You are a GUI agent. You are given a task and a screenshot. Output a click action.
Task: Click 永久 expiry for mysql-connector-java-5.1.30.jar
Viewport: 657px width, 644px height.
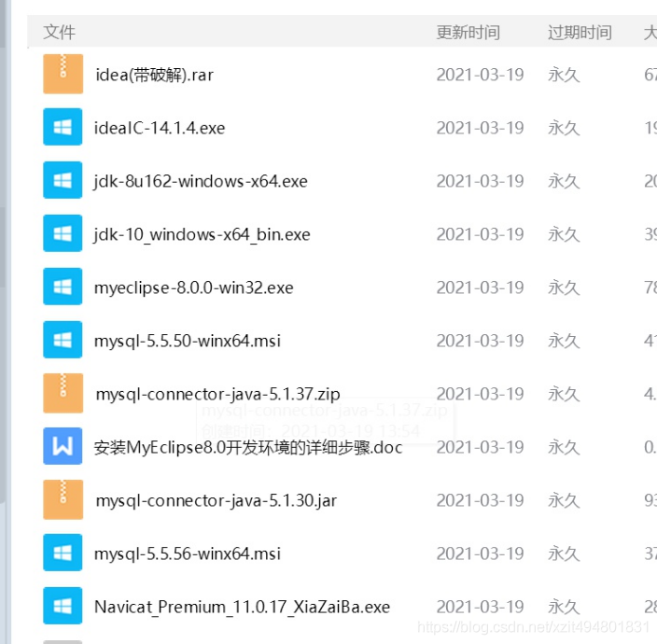[564, 500]
